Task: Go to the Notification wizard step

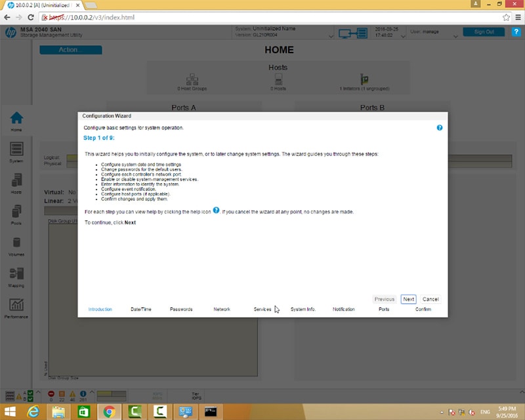Action: (344, 309)
